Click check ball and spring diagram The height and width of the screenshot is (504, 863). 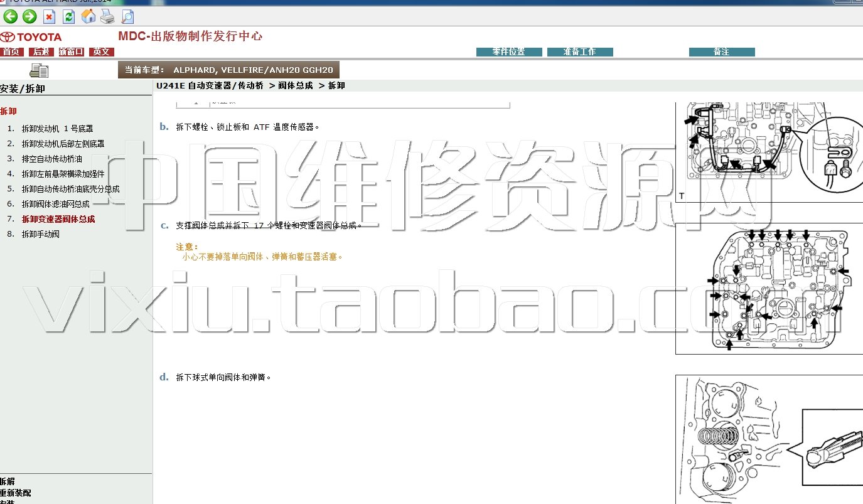(769, 439)
